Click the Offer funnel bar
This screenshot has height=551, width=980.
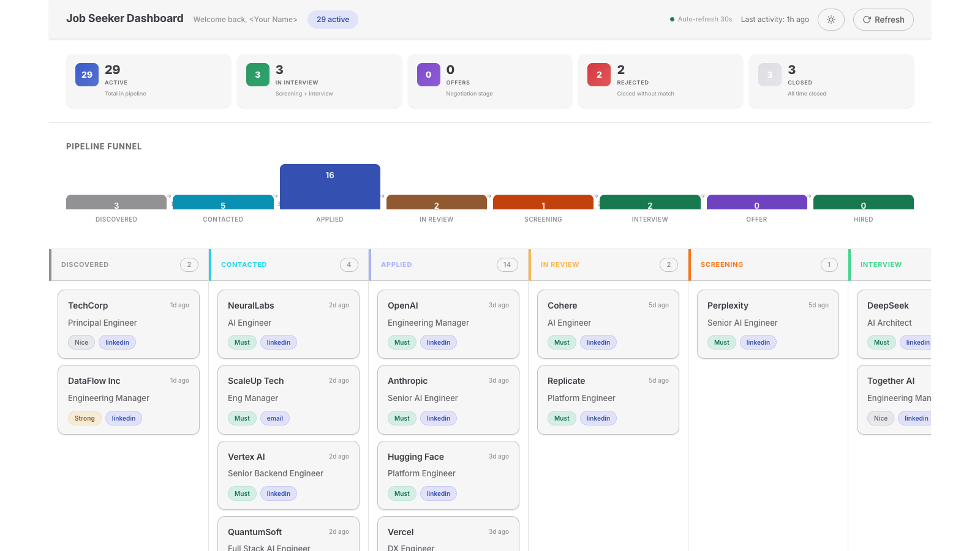tap(757, 202)
